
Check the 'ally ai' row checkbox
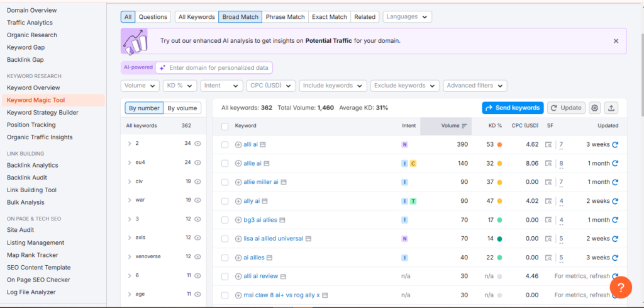(225, 201)
